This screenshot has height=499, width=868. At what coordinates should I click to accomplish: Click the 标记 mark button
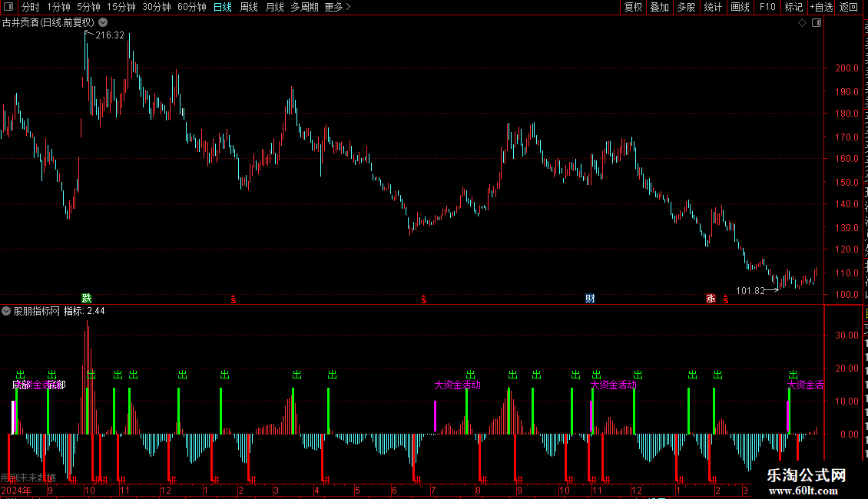pyautogui.click(x=793, y=7)
